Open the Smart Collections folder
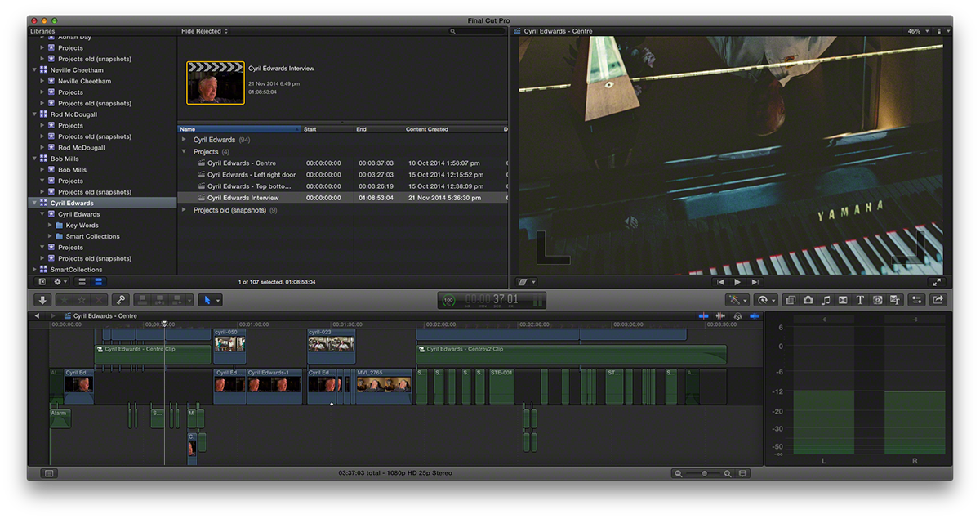Image resolution: width=980 pixels, height=519 pixels. 92,236
